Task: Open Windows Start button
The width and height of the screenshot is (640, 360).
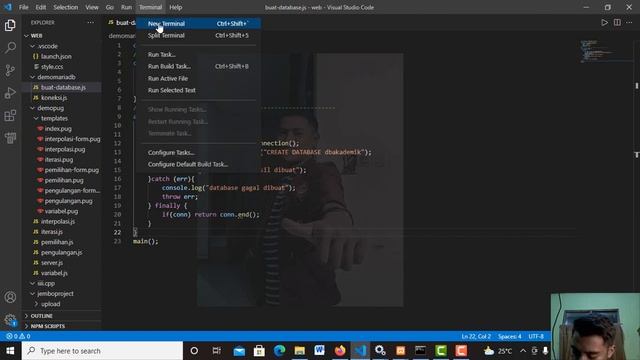Action: point(10,351)
